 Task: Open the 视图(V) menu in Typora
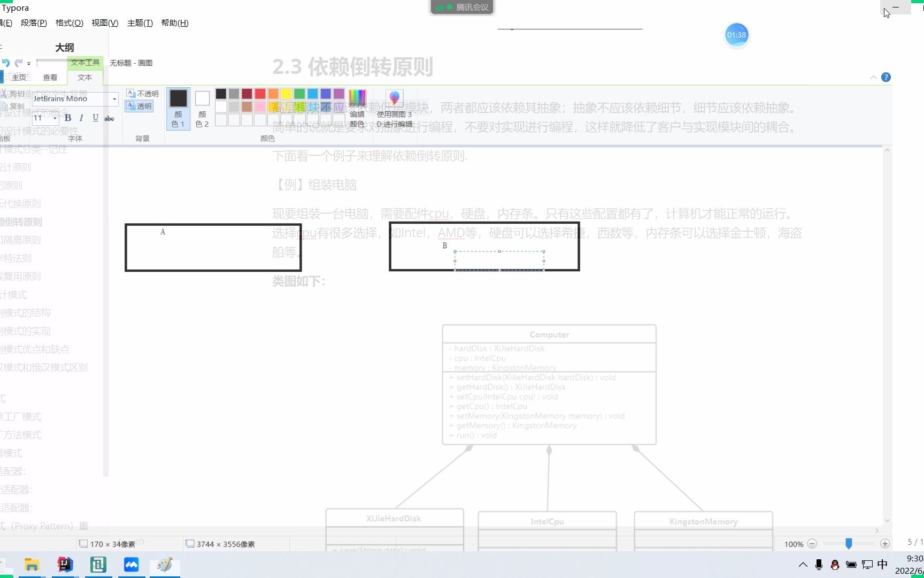(105, 22)
